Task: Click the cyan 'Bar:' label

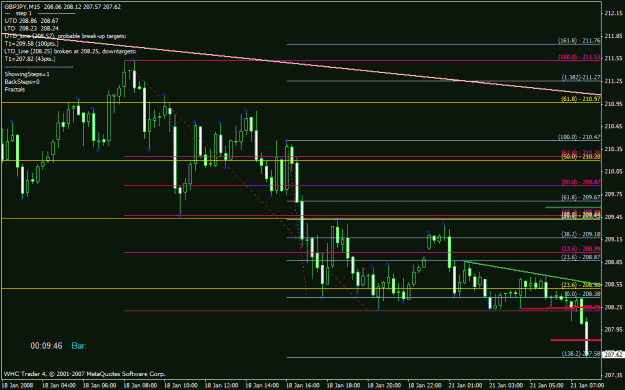Action: [79, 346]
